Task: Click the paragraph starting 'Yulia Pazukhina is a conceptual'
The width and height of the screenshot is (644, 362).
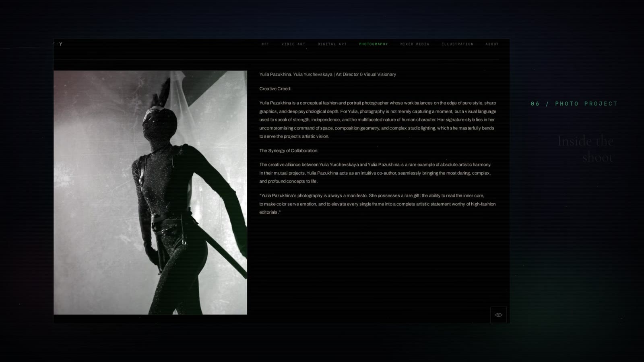Action: (378, 120)
